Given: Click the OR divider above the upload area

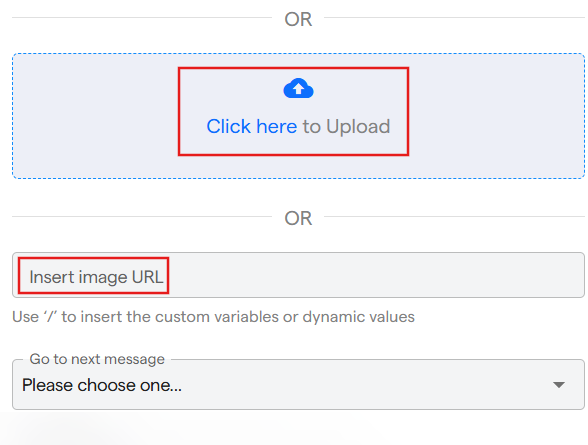Looking at the screenshot, I should pos(298,19).
